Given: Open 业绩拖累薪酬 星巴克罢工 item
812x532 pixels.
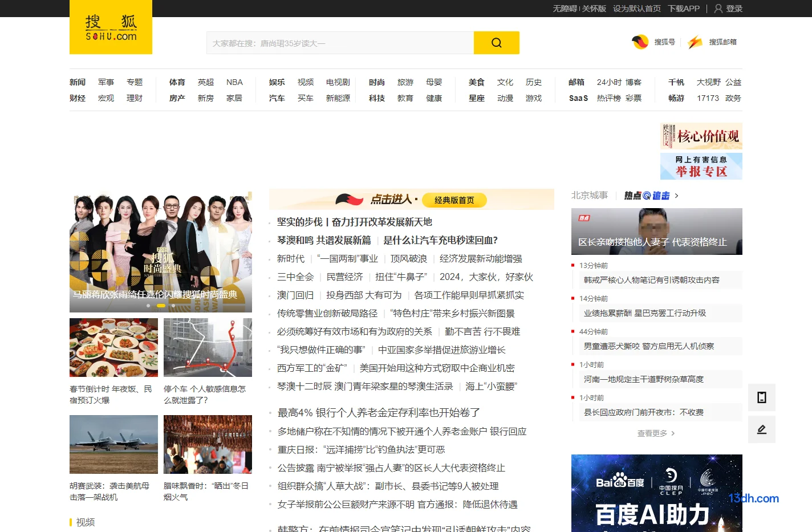Looking at the screenshot, I should tap(645, 313).
